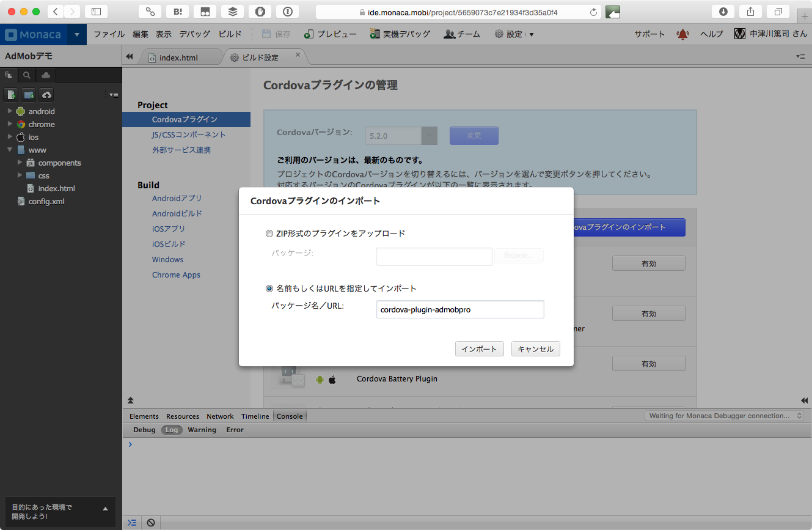The height and width of the screenshot is (530, 812).
Task: Click the new folder icon in file panel
Action: click(x=29, y=95)
